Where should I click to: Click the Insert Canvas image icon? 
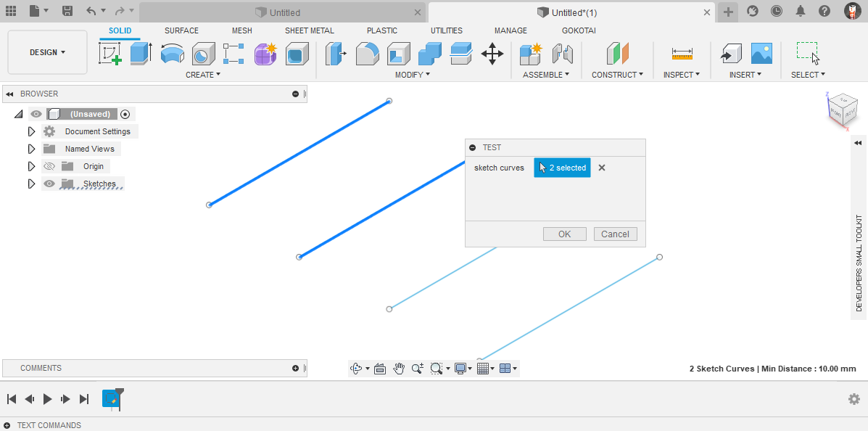coord(761,54)
